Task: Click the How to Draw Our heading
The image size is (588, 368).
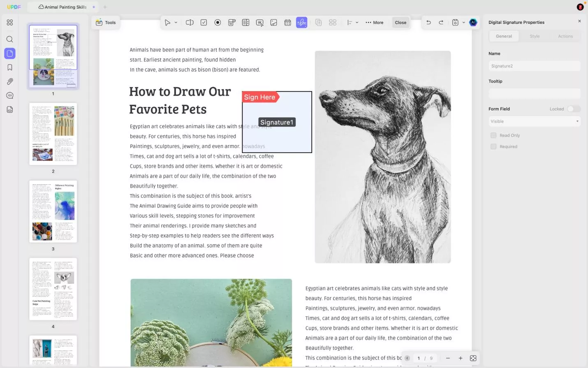Action: [x=180, y=91]
